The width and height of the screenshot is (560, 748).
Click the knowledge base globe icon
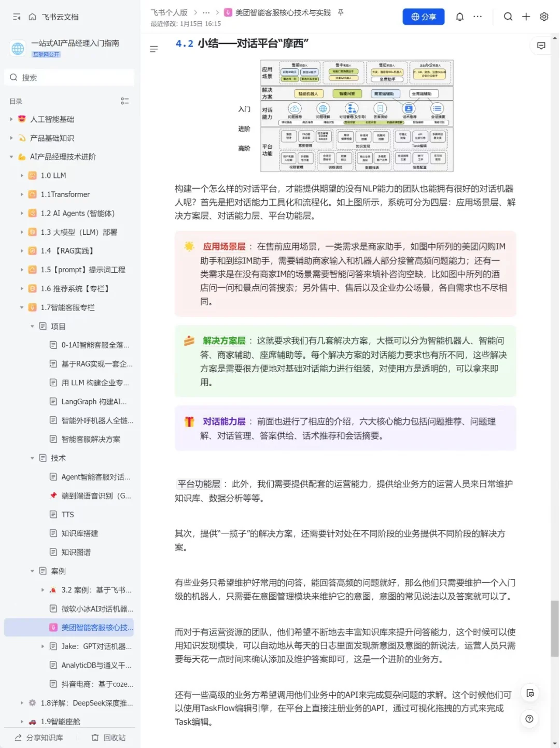(x=18, y=48)
